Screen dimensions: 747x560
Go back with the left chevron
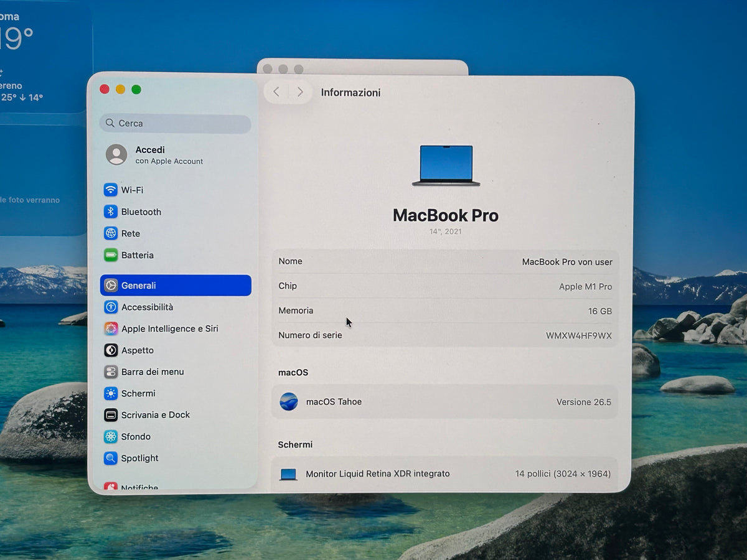click(276, 92)
